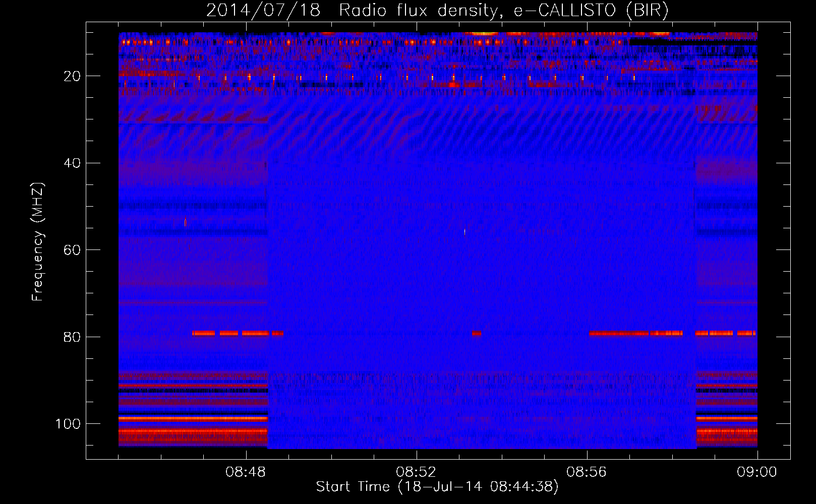
Task: Click the 09:00 time tick label
Action: (757, 472)
